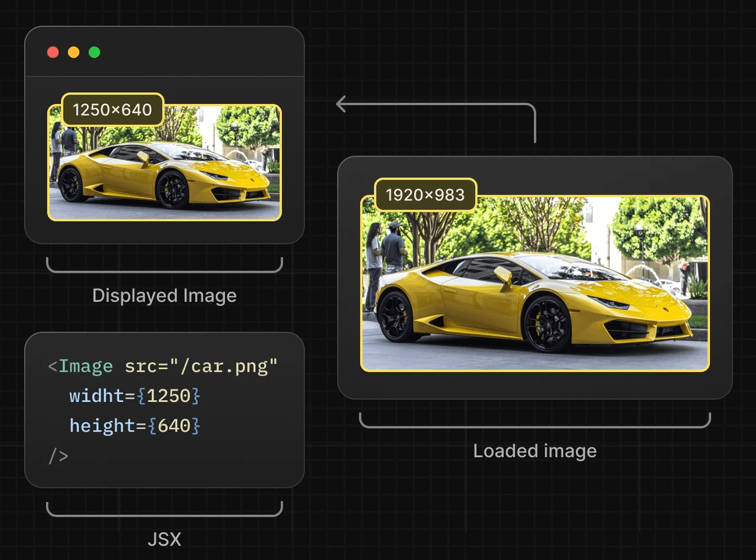The image size is (756, 560).
Task: Click the yellow minimize dot
Action: 74,52
